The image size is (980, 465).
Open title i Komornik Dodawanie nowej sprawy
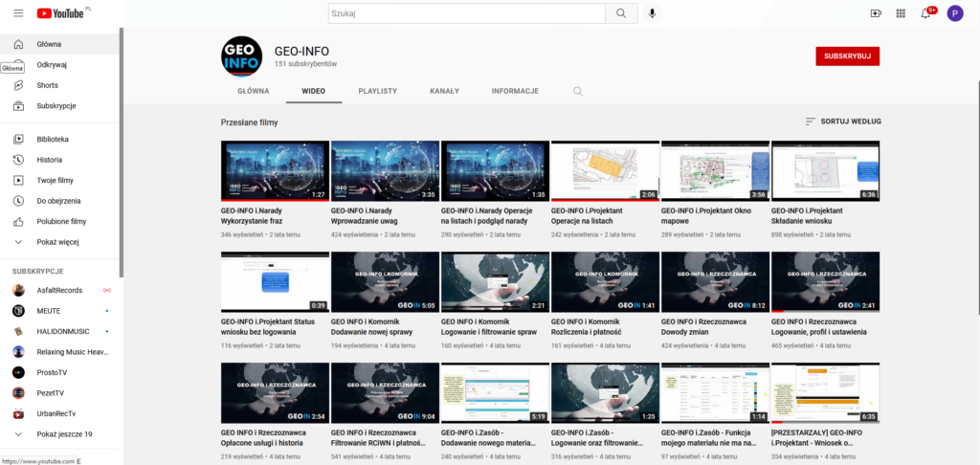pyautogui.click(x=371, y=327)
